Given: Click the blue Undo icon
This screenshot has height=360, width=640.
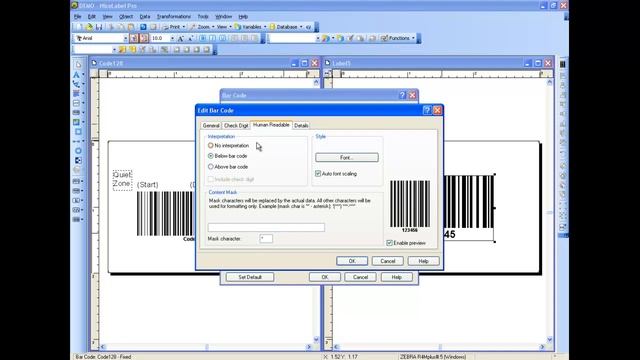Looking at the screenshot, I should click(x=143, y=27).
